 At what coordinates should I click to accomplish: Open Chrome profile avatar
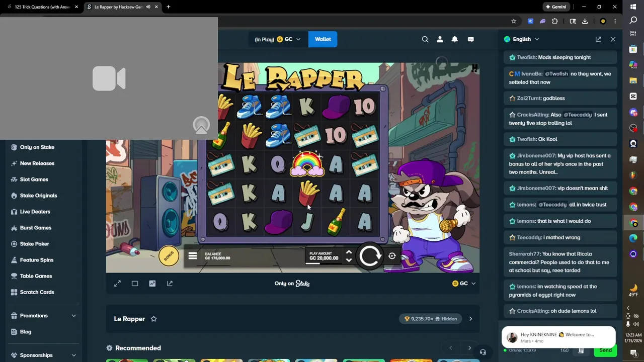603,21
